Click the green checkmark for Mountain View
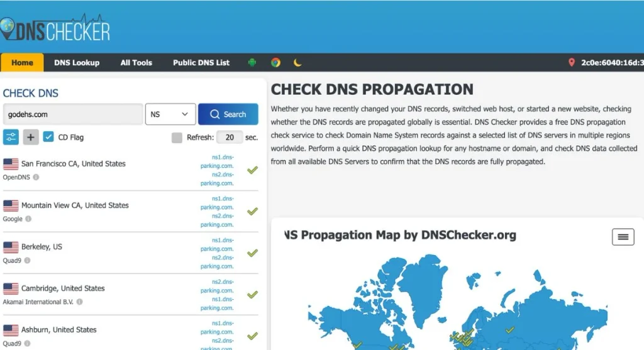 click(252, 211)
